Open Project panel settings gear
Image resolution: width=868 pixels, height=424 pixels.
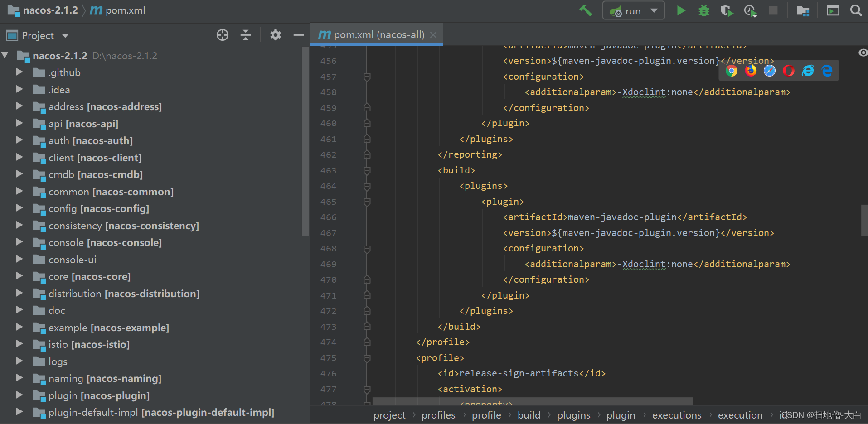click(275, 35)
